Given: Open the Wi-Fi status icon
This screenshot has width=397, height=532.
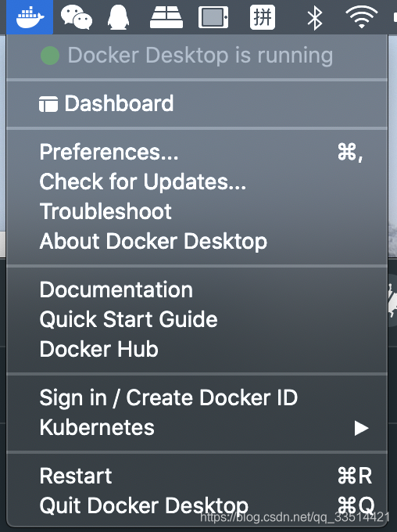Looking at the screenshot, I should click(x=361, y=17).
